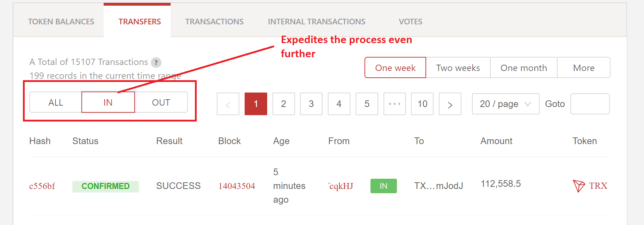
Task: Select the IN transfers filter
Action: (108, 102)
